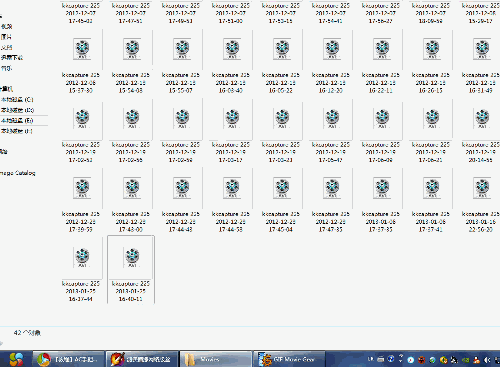The height and width of the screenshot is (367, 500).
Task: Select AVI file dated 2013-01-25 16-37-44
Action: click(x=81, y=269)
